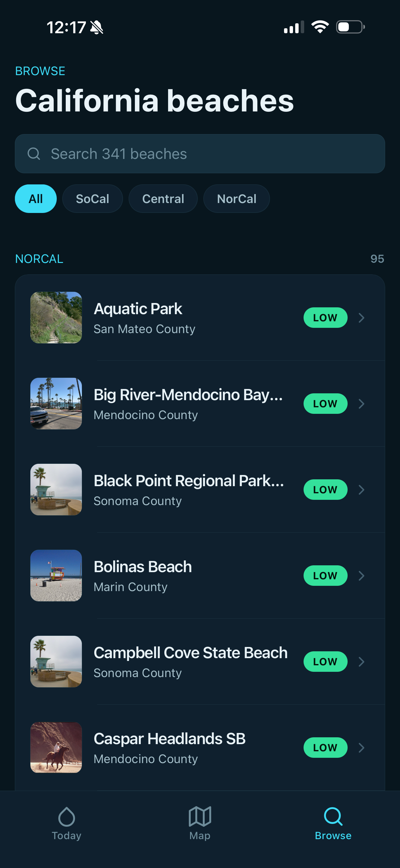400x868 pixels.
Task: Open the Today tab droplet icon
Action: pos(67,816)
